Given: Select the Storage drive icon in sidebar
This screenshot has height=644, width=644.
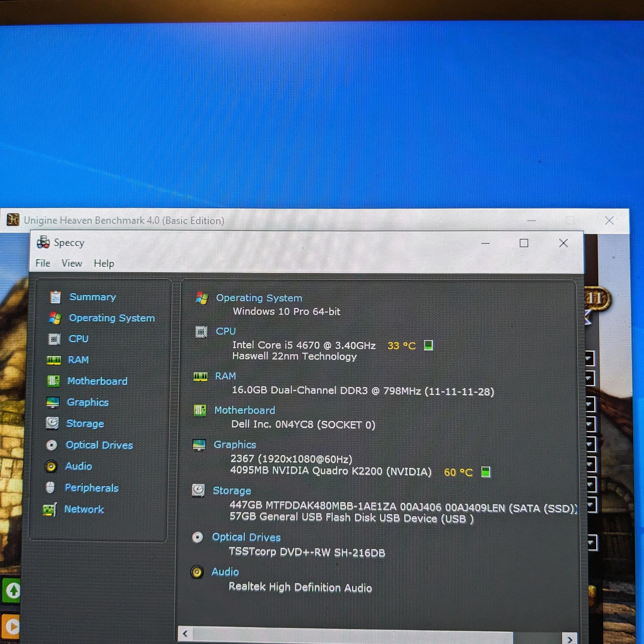Looking at the screenshot, I should point(52,423).
